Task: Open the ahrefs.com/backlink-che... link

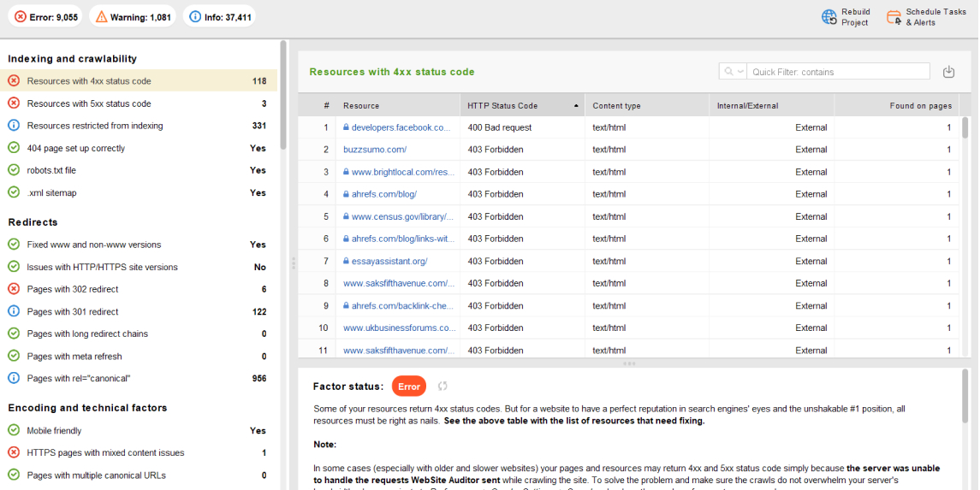Action: (402, 306)
